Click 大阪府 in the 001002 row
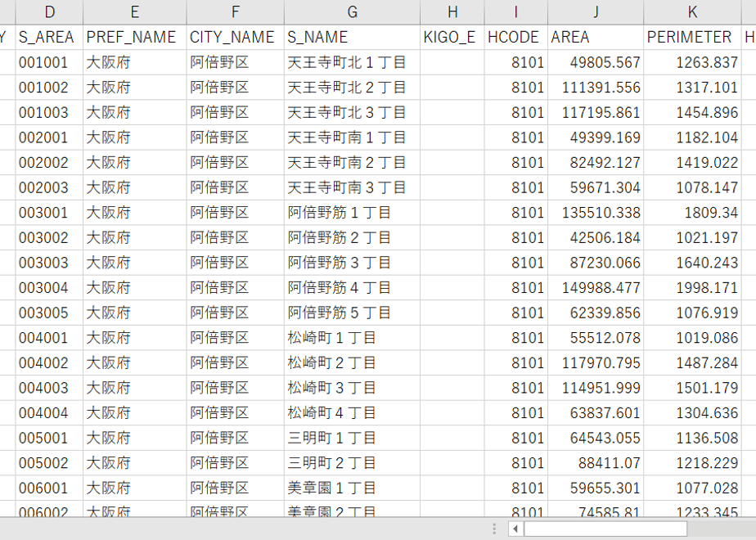Image resolution: width=756 pixels, height=540 pixels. 134,88
